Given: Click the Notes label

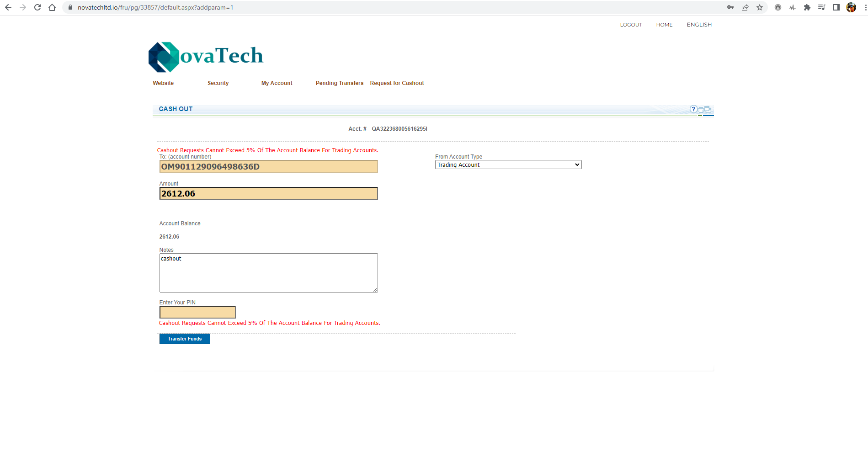Looking at the screenshot, I should click(x=166, y=250).
